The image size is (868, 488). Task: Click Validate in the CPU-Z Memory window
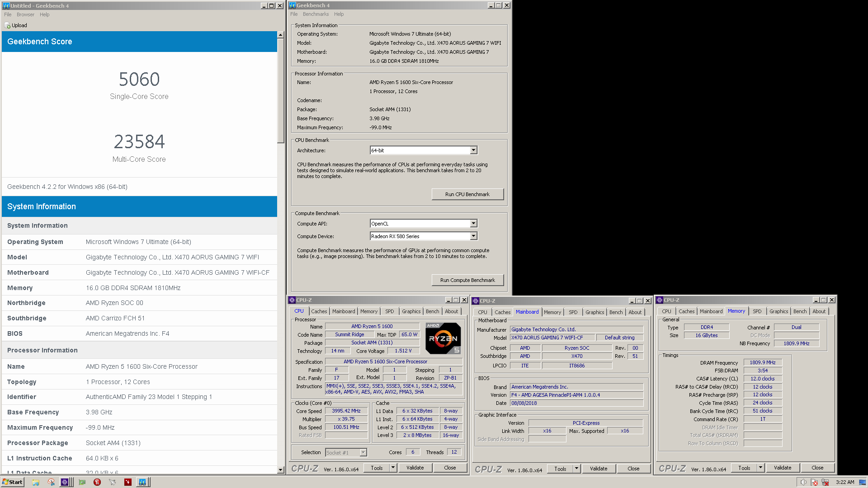pyautogui.click(x=783, y=468)
